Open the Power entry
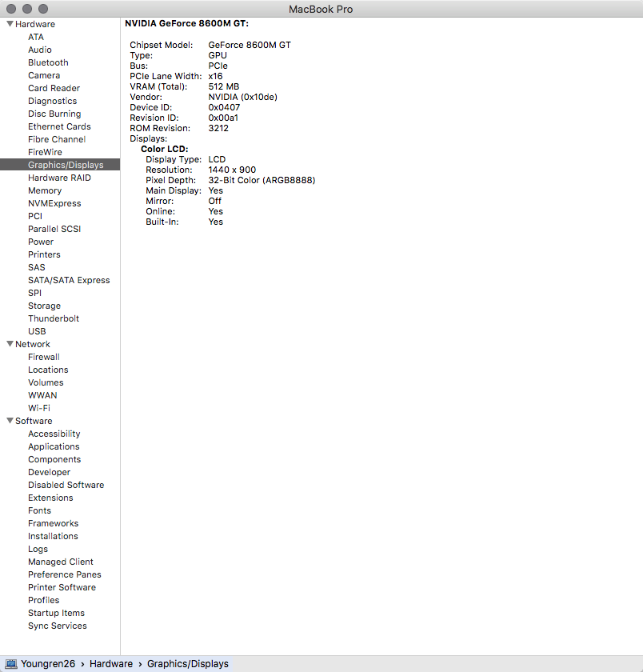 (41, 242)
